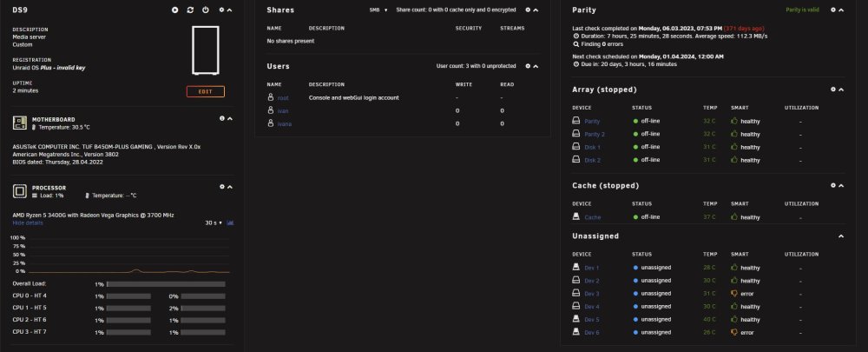Screen dimensions: 868x352
Task: Click the Hide details link
Action: (x=28, y=222)
